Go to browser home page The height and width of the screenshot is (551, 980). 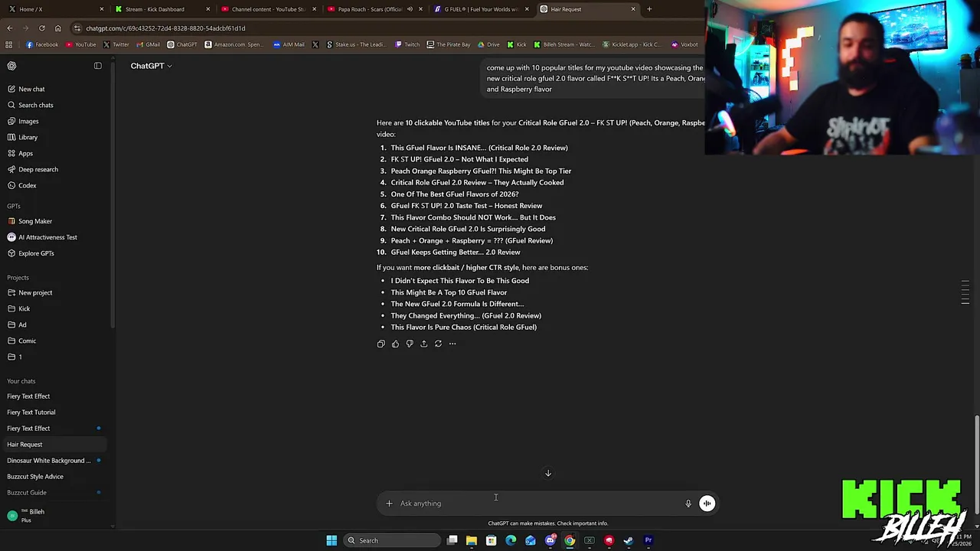[x=57, y=28]
